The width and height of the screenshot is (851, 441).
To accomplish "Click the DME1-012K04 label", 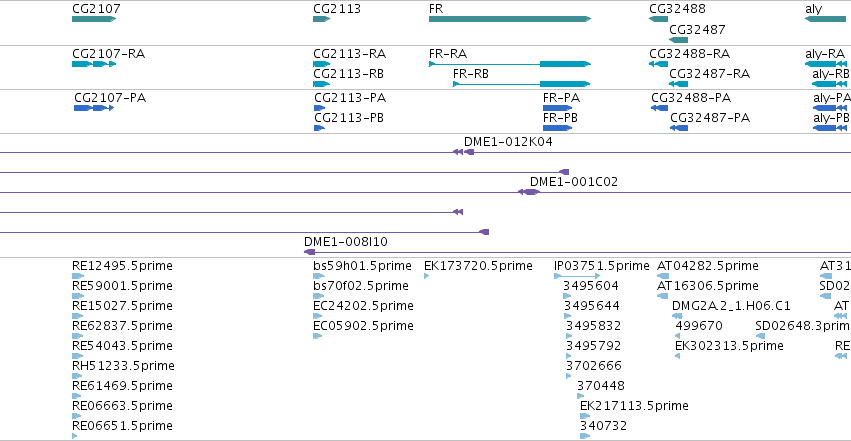I will pos(508,142).
